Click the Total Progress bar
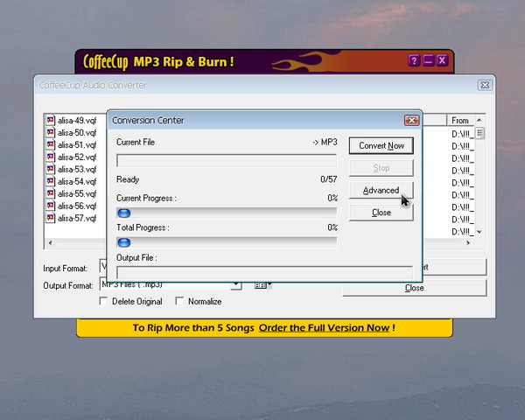525x420 pixels. click(227, 242)
